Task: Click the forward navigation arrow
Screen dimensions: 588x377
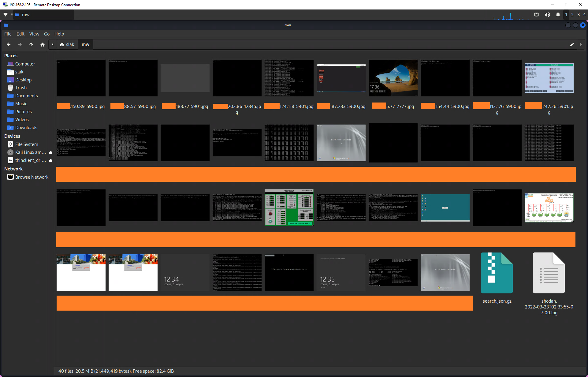Action: 20,44
